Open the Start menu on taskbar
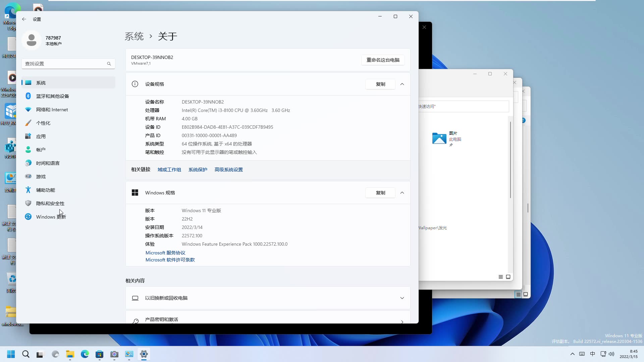 11,354
